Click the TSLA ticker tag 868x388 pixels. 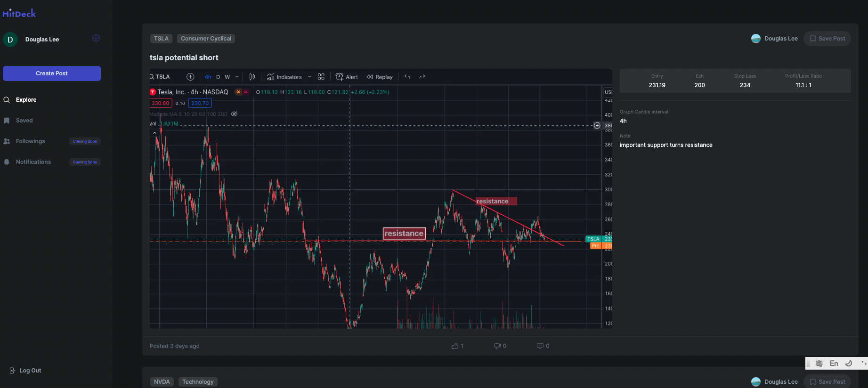coord(161,39)
